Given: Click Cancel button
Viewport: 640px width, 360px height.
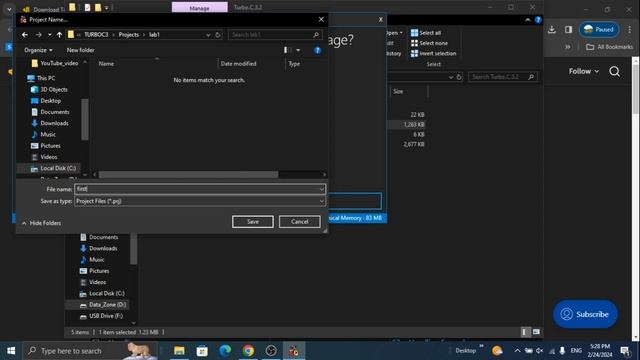Looking at the screenshot, I should point(300,222).
